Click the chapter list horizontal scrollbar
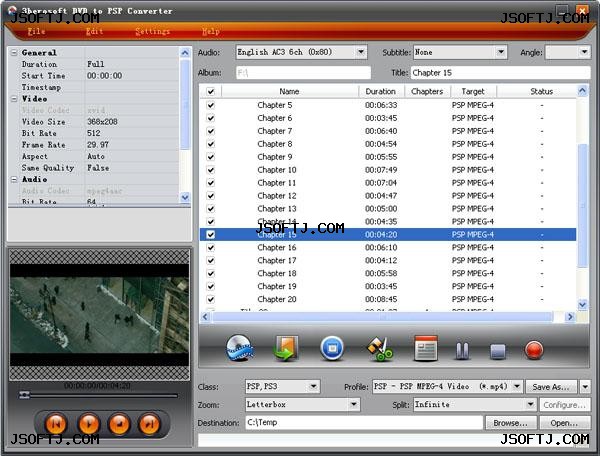This screenshot has width=600, height=456. (383, 317)
